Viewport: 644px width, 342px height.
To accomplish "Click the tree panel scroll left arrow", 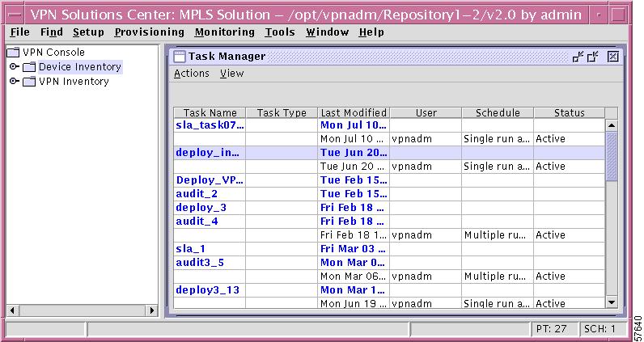I will tap(12, 310).
